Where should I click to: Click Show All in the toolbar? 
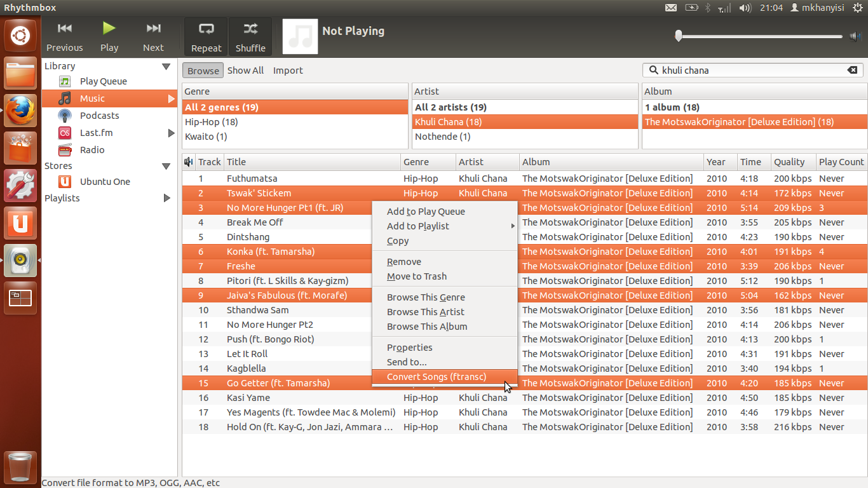click(245, 71)
